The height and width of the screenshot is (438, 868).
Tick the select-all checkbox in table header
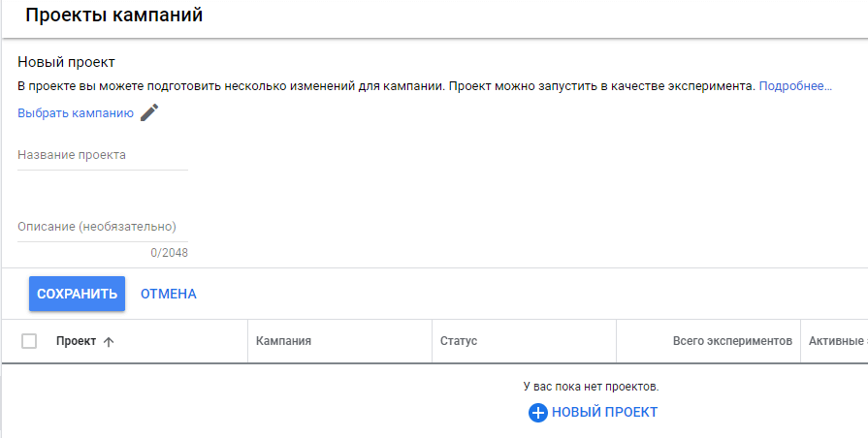click(29, 341)
